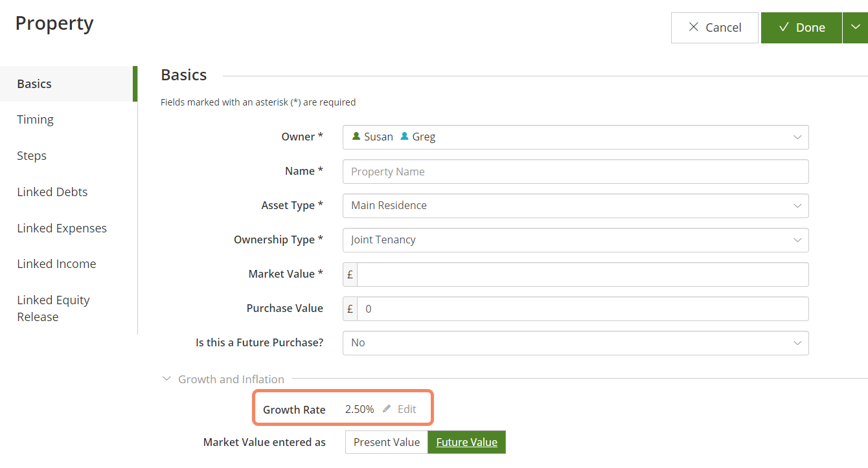Click into the Market Value field
The width and height of the screenshot is (868, 468).
tap(582, 274)
